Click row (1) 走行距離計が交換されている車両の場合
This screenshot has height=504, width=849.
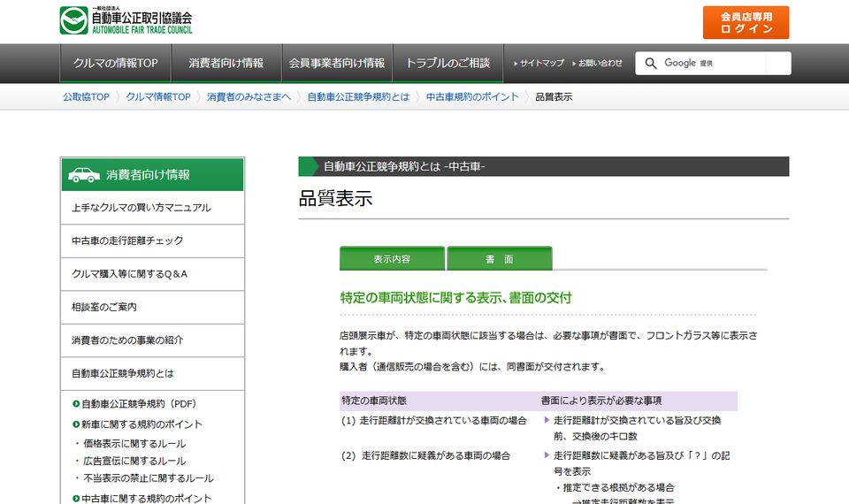(x=433, y=421)
